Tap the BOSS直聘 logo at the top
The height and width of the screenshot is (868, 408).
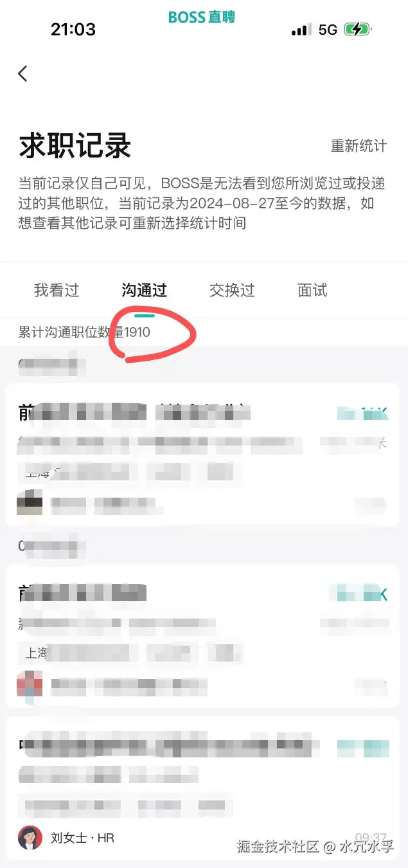tap(202, 17)
